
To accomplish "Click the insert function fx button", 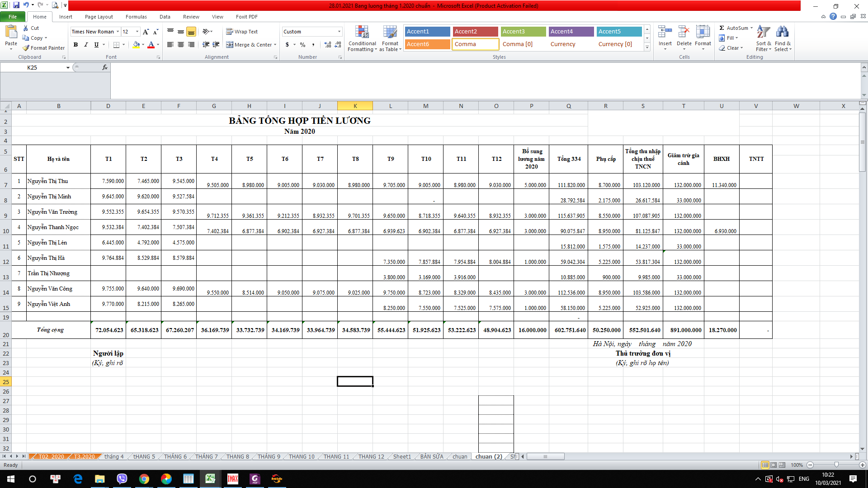I will (x=105, y=67).
